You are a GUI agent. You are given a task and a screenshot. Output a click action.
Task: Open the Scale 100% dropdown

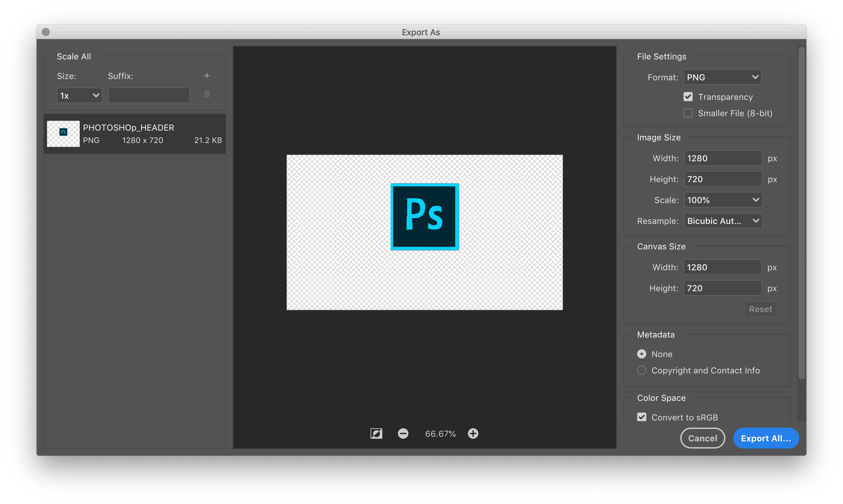click(x=723, y=200)
